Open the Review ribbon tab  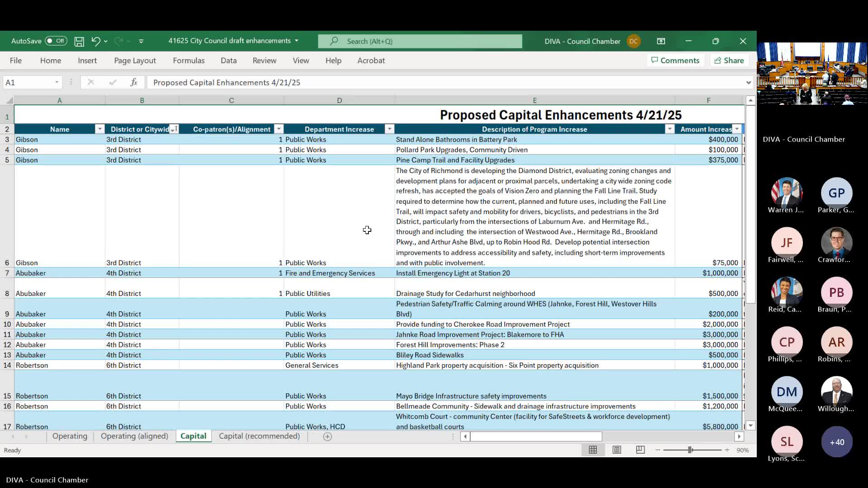[264, 61]
